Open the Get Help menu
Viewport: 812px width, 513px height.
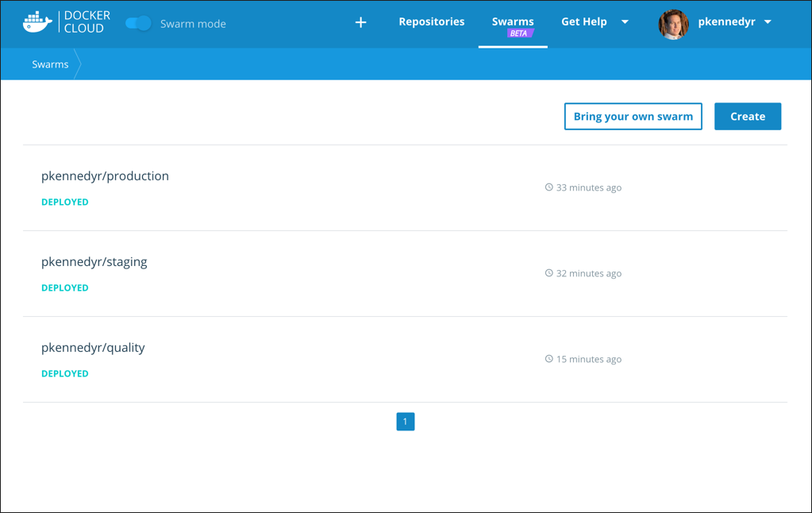click(584, 21)
